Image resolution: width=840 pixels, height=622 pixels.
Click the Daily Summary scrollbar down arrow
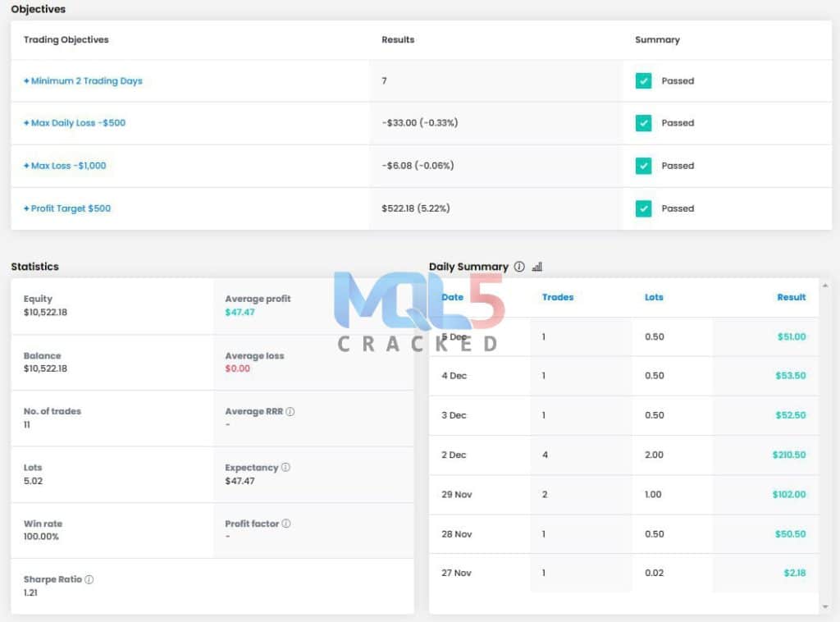click(825, 606)
